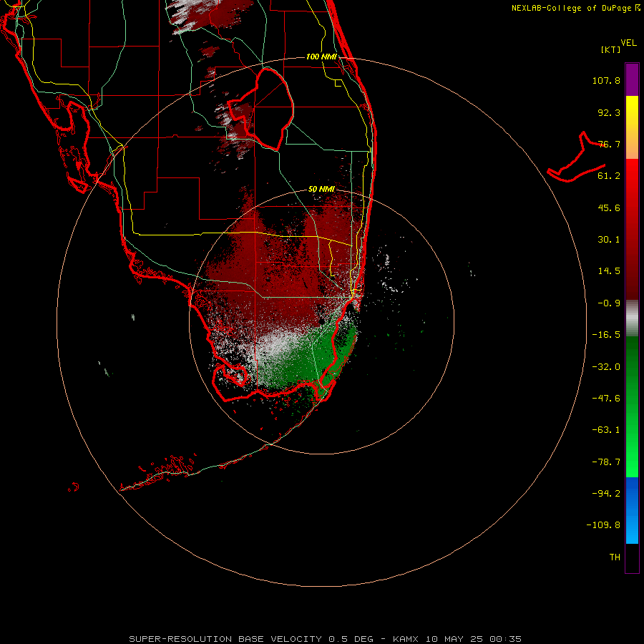
Task: Click the purple segment of the color bar
Action: 632,79
